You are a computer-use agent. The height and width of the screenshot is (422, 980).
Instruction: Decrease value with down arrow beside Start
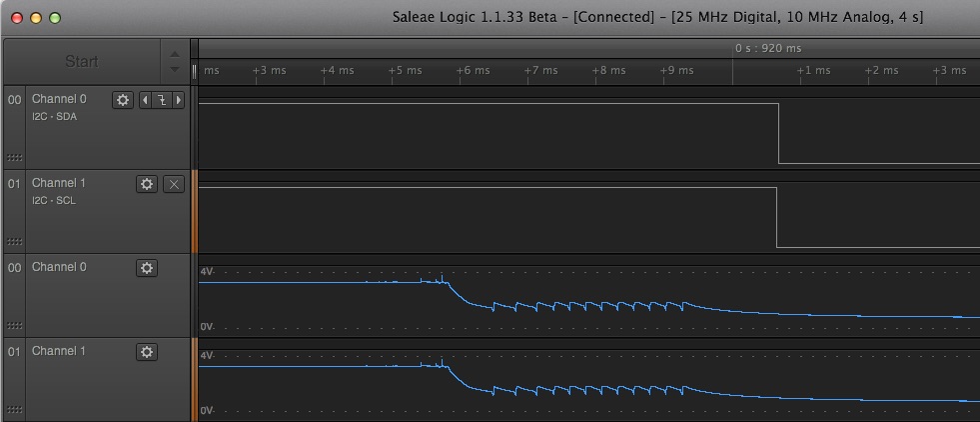point(175,69)
